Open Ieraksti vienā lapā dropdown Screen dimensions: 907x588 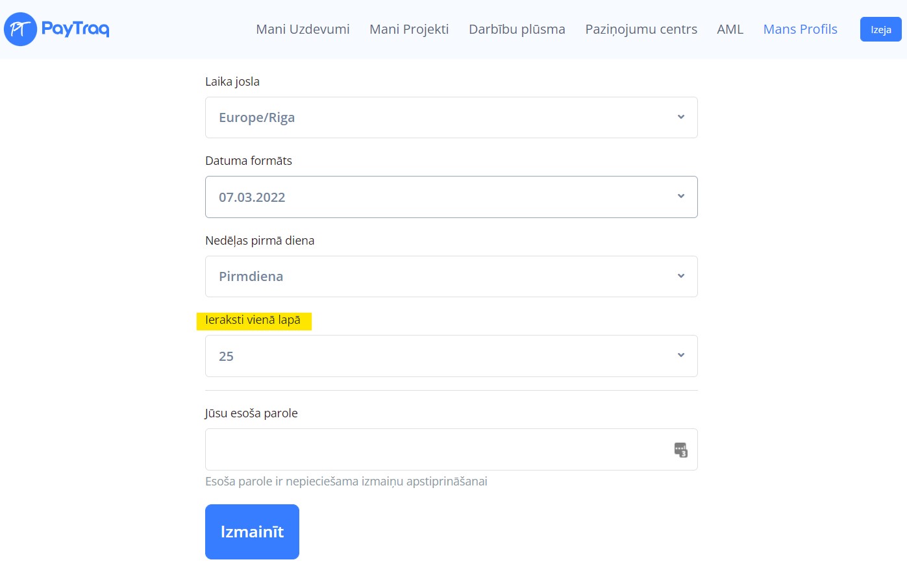[451, 356]
